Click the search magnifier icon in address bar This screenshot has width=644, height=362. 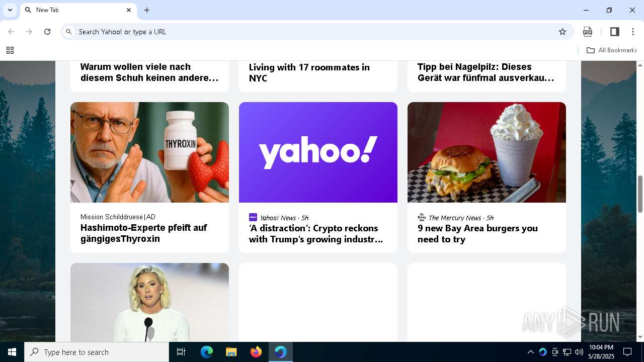tap(69, 32)
